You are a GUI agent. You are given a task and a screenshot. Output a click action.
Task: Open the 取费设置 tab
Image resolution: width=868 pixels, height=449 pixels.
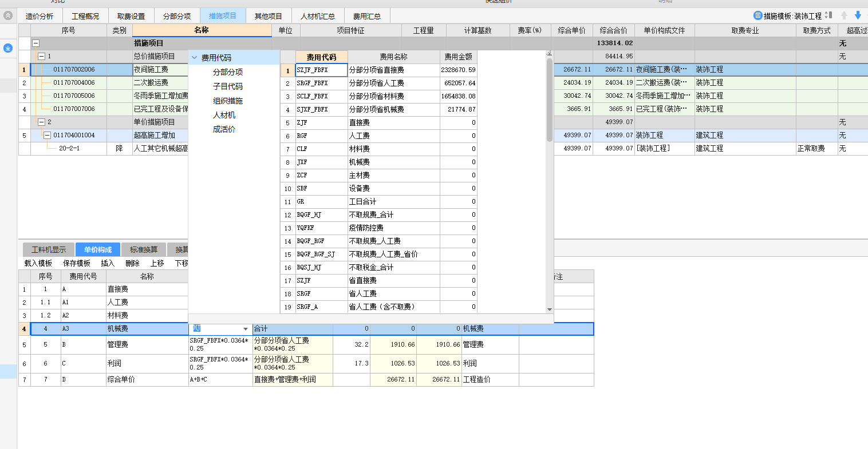[x=131, y=16]
